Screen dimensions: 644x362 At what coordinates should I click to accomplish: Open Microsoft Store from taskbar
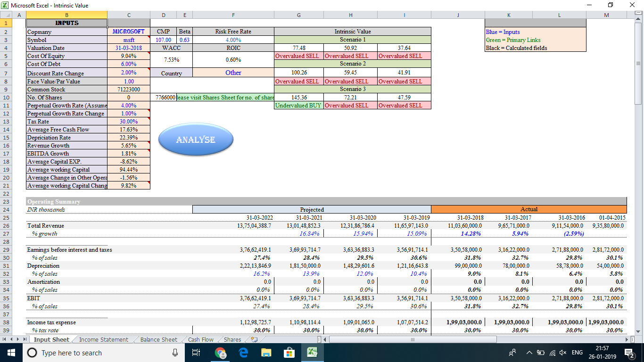click(289, 353)
